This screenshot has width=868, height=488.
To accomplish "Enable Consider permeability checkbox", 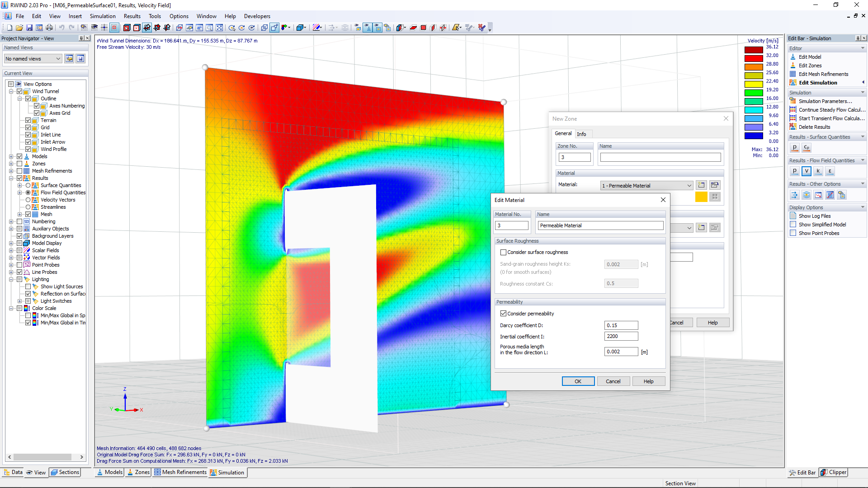I will click(503, 313).
